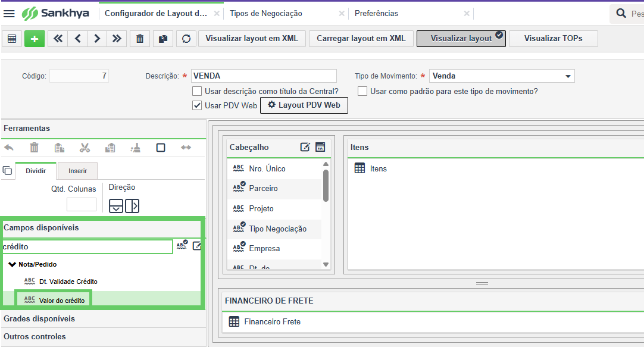Split direction rightward icon
Screen dimensions: 644x347
(132, 206)
